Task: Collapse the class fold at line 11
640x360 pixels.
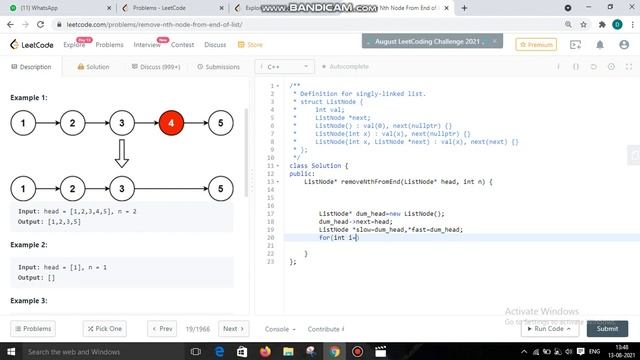Action: tap(278, 166)
